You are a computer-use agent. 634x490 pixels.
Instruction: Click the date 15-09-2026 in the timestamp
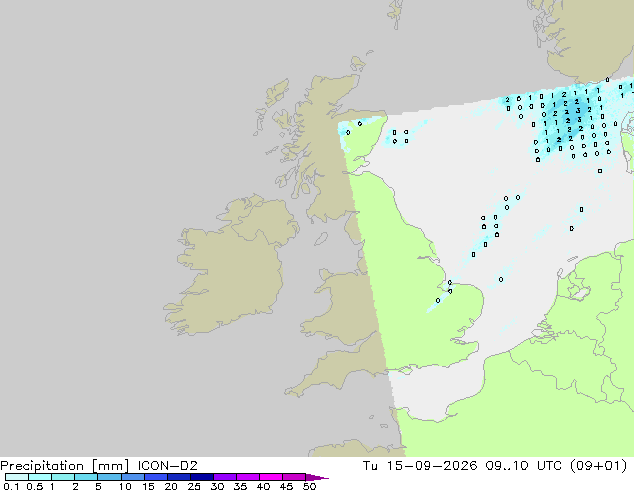(x=432, y=466)
